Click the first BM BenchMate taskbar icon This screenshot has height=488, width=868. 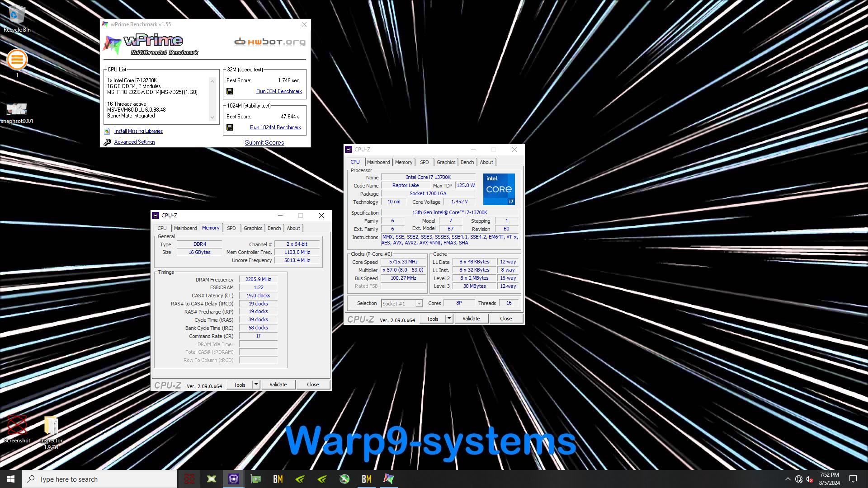point(278,479)
